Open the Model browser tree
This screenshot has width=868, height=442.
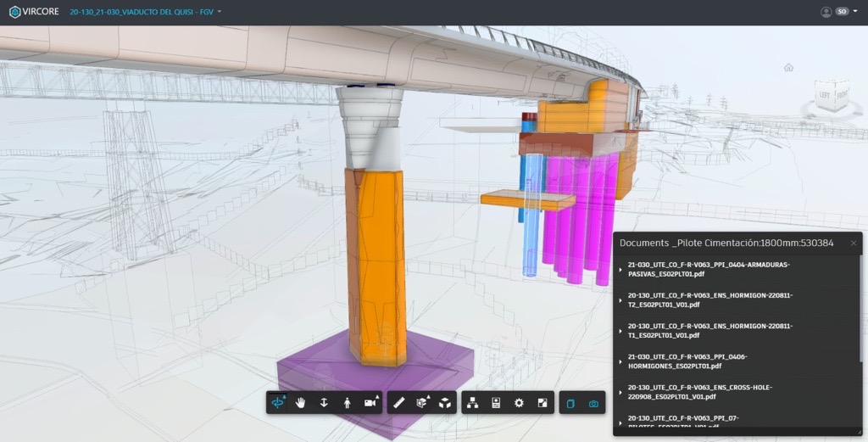pos(473,403)
